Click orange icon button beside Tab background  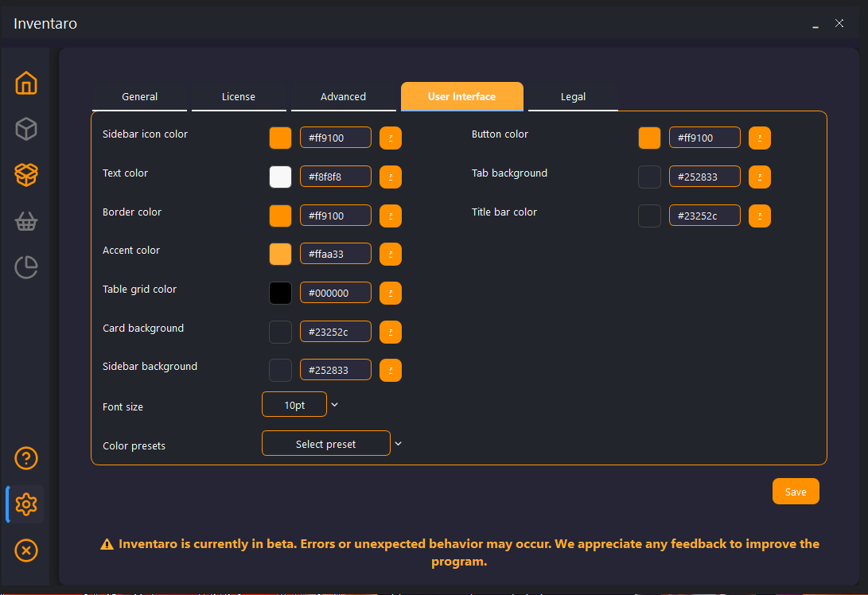point(760,177)
